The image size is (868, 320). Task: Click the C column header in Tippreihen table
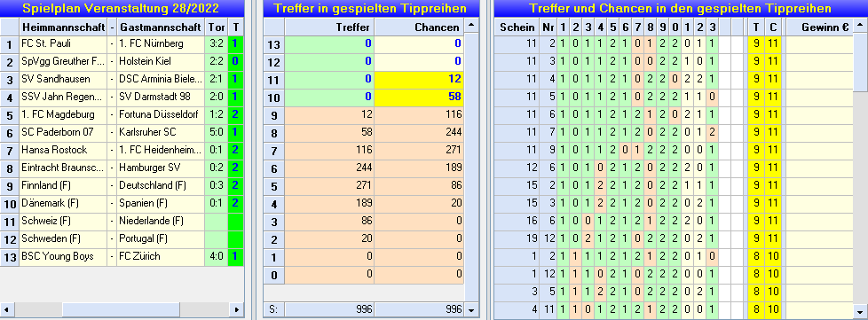tap(773, 27)
